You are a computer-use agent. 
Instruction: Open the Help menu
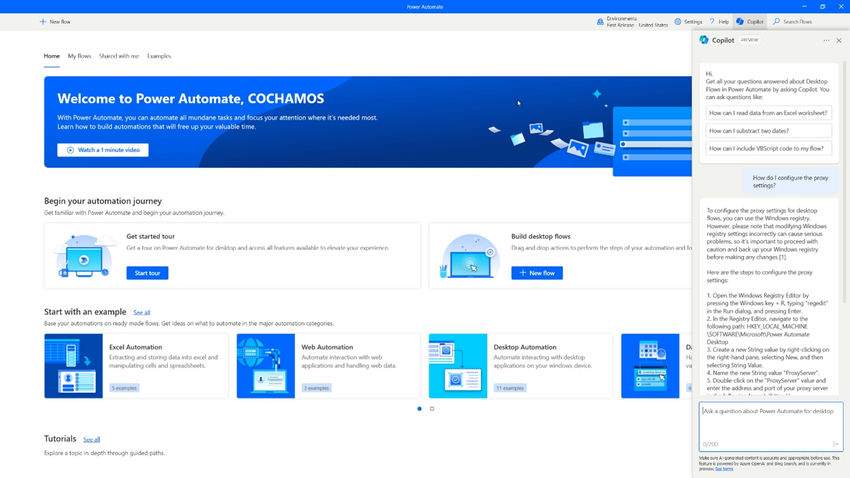pos(719,22)
